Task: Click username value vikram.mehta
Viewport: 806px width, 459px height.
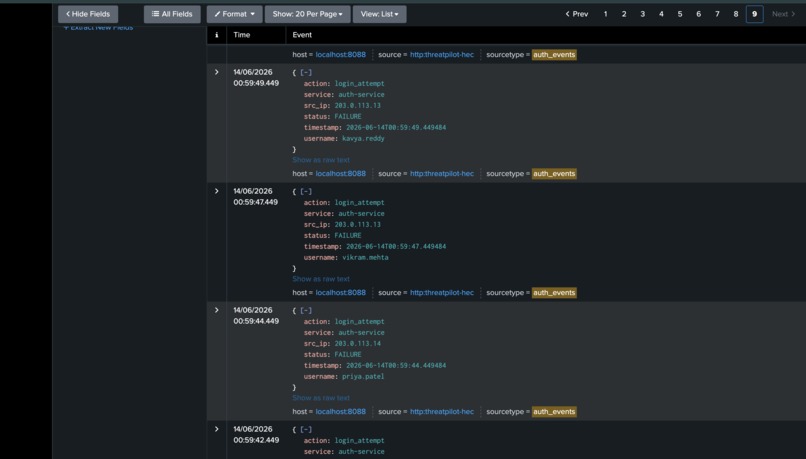Action: pyautogui.click(x=365, y=258)
